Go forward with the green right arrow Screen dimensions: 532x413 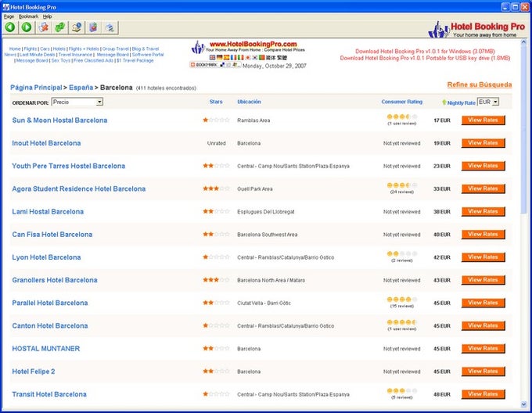click(x=27, y=27)
